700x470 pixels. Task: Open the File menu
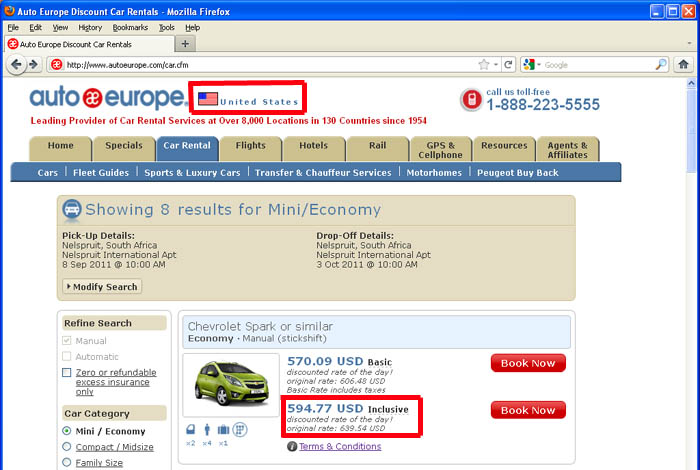13,28
